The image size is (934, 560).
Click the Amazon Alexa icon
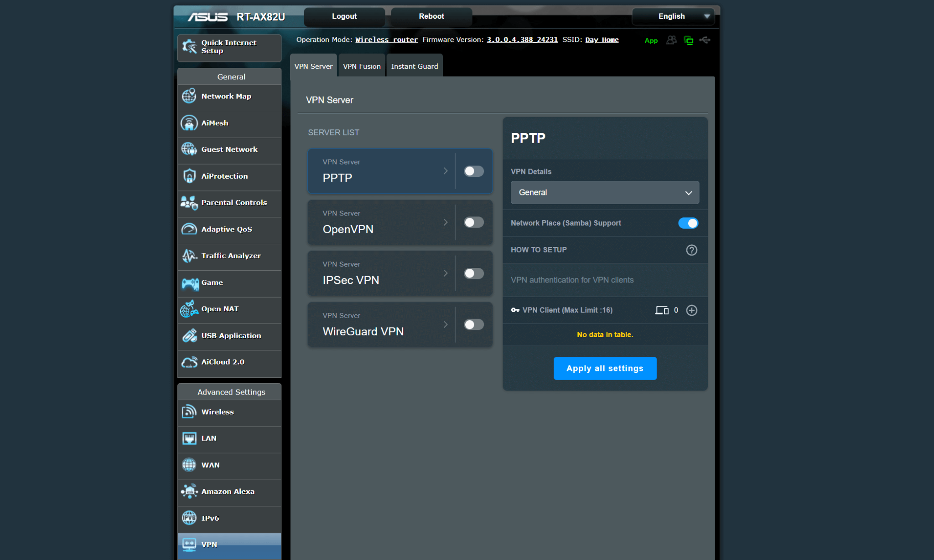pos(189,491)
